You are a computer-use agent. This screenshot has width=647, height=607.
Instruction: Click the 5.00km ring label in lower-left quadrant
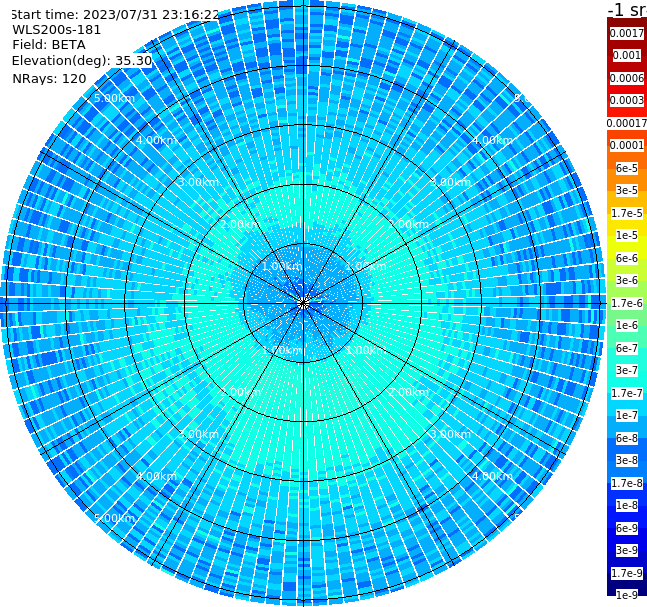click(x=114, y=518)
